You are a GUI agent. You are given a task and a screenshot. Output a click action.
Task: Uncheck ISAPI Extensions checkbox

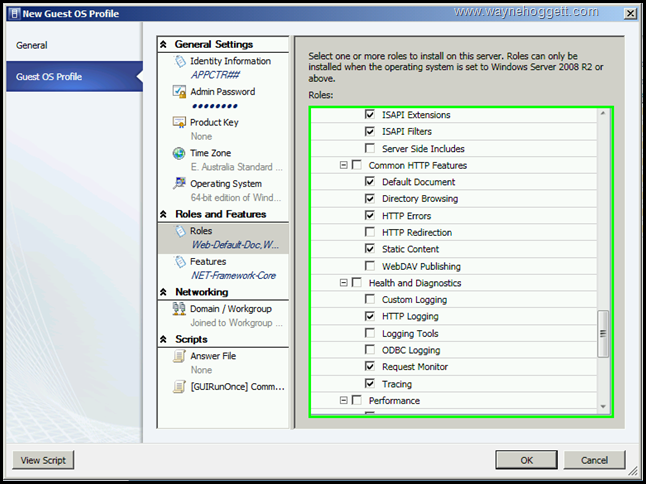tap(370, 114)
